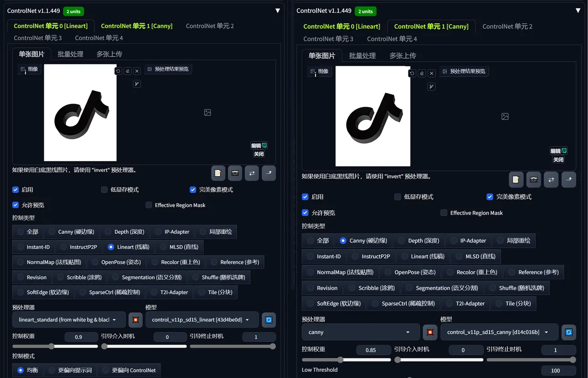Click the swap arrows icon in the left panel
This screenshot has width=588, height=378.
pos(252,173)
